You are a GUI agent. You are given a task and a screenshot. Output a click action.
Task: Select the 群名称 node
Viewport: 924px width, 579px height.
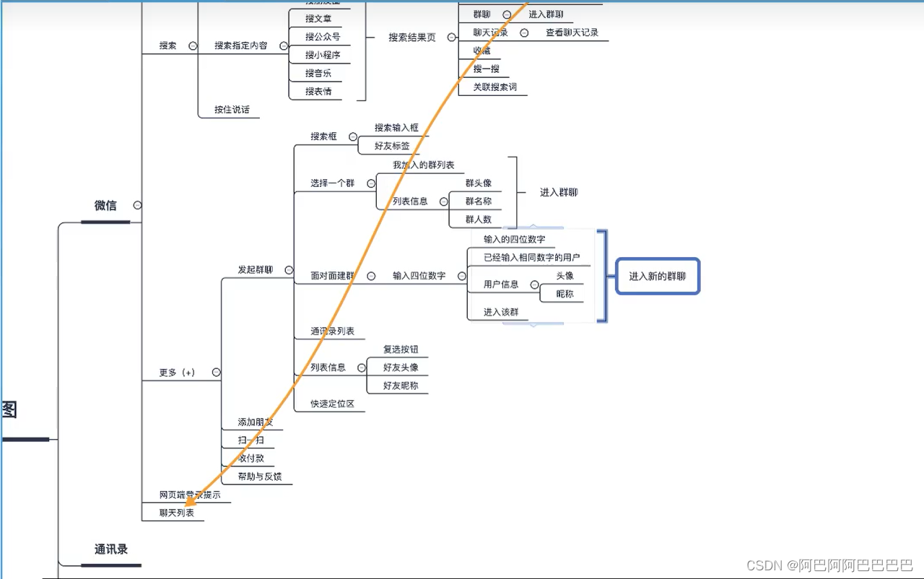click(x=479, y=201)
